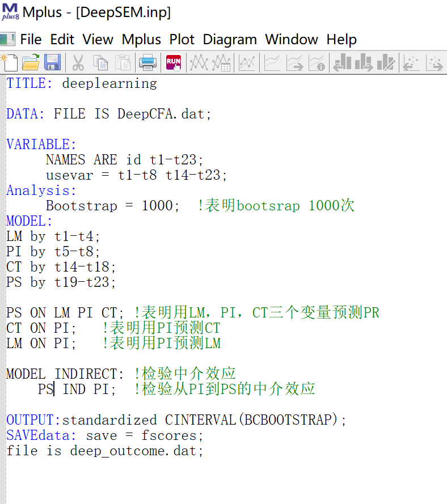The width and height of the screenshot is (447, 504).
Task: Cut selected text with scissors icon
Action: pyautogui.click(x=78, y=62)
